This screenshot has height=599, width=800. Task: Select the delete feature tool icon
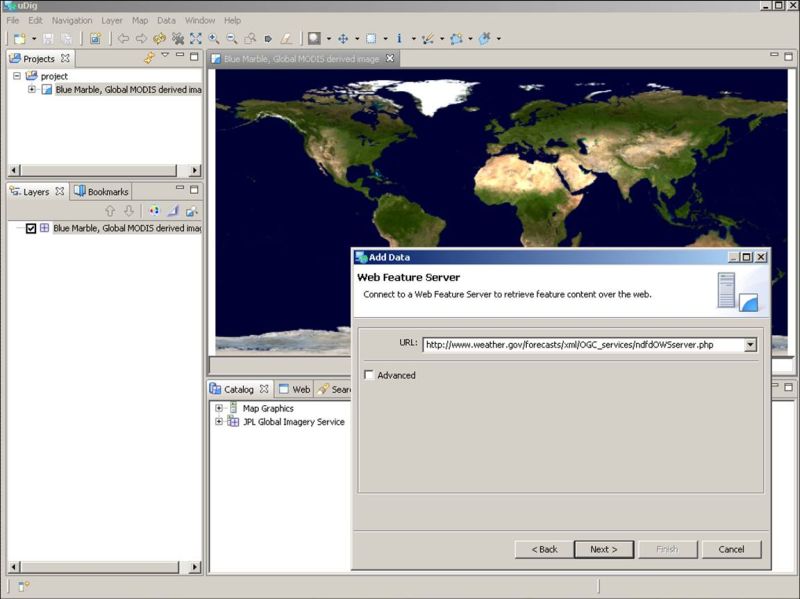[x=485, y=39]
